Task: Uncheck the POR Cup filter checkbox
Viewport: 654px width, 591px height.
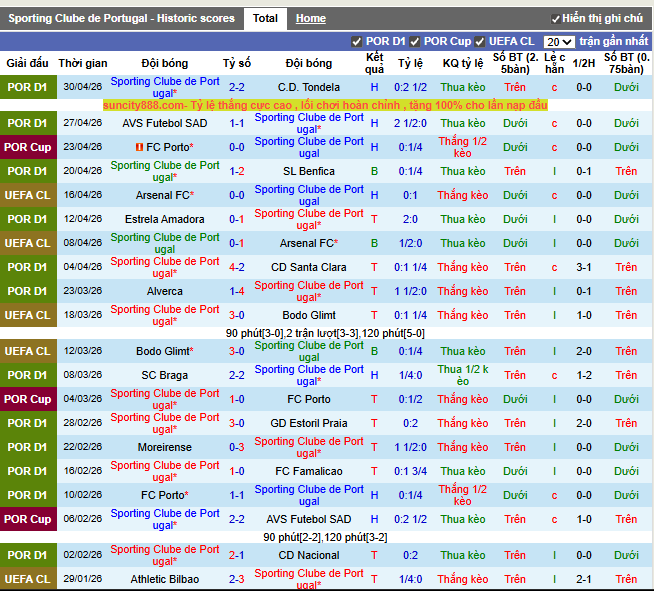Action: pos(414,42)
